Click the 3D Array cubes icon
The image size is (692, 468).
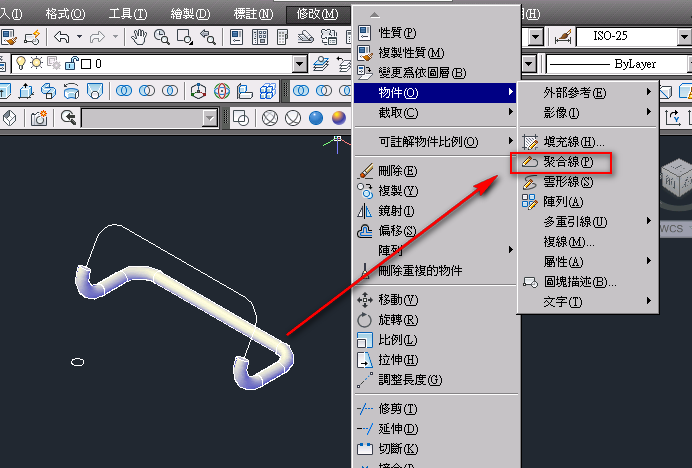[x=267, y=91]
